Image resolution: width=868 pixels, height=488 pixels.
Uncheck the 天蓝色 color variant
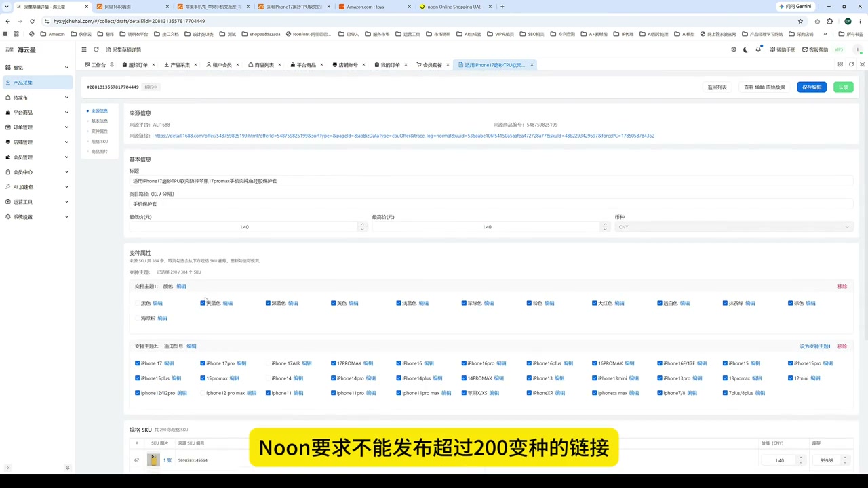coord(203,303)
